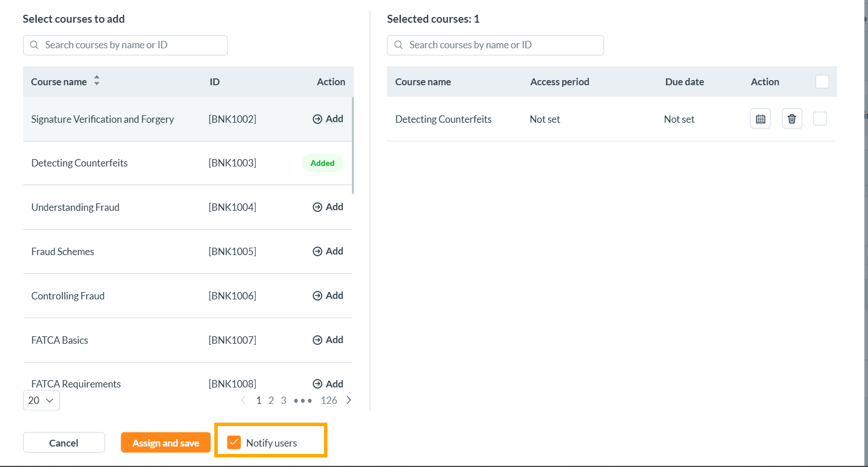This screenshot has height=467, width=868.
Task: Click Assign and save button
Action: pyautogui.click(x=165, y=443)
